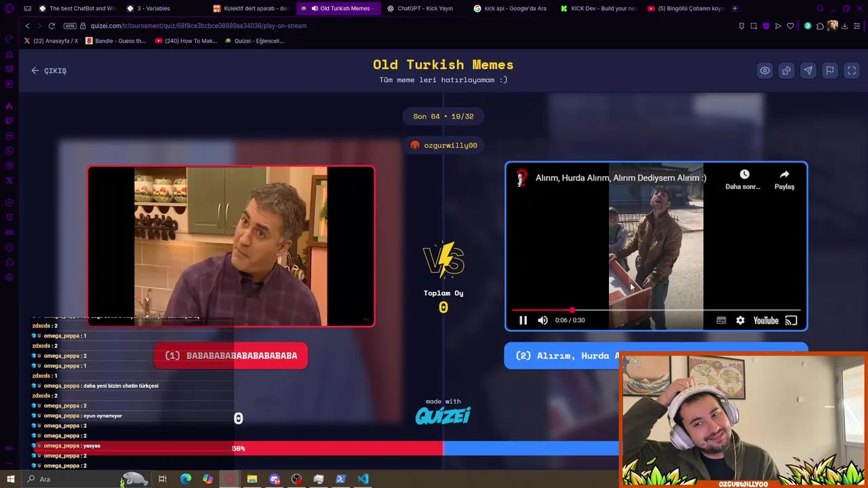Click the flag report icon
This screenshot has width=868, height=488.
[829, 70]
